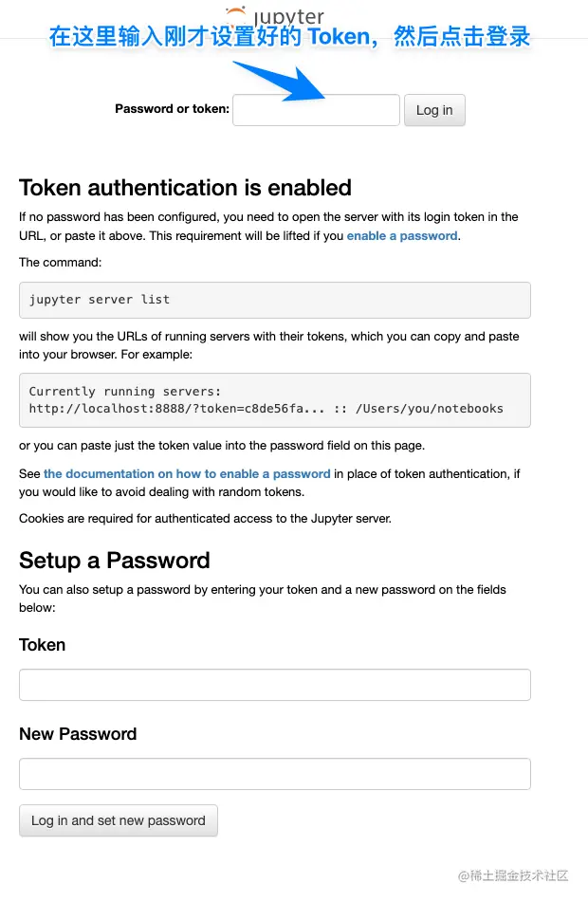Image resolution: width=588 pixels, height=902 pixels.
Task: Open the documentation link on enabling a password
Action: (x=187, y=473)
